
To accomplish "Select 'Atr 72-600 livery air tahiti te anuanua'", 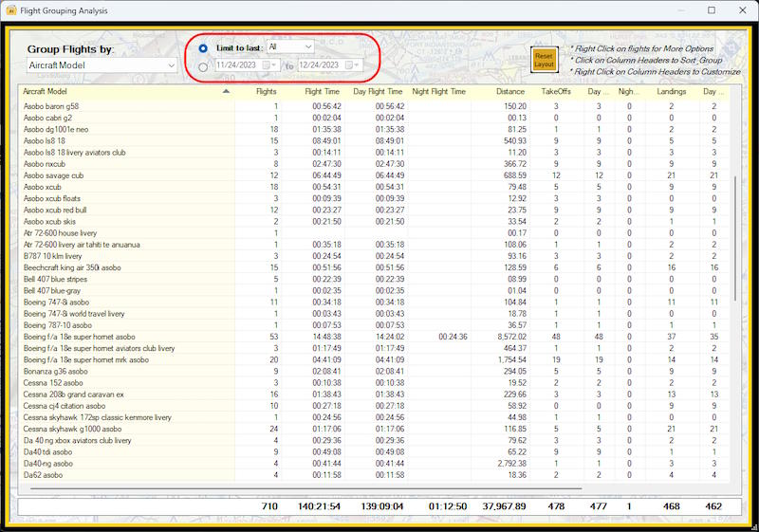I will coord(373,245).
